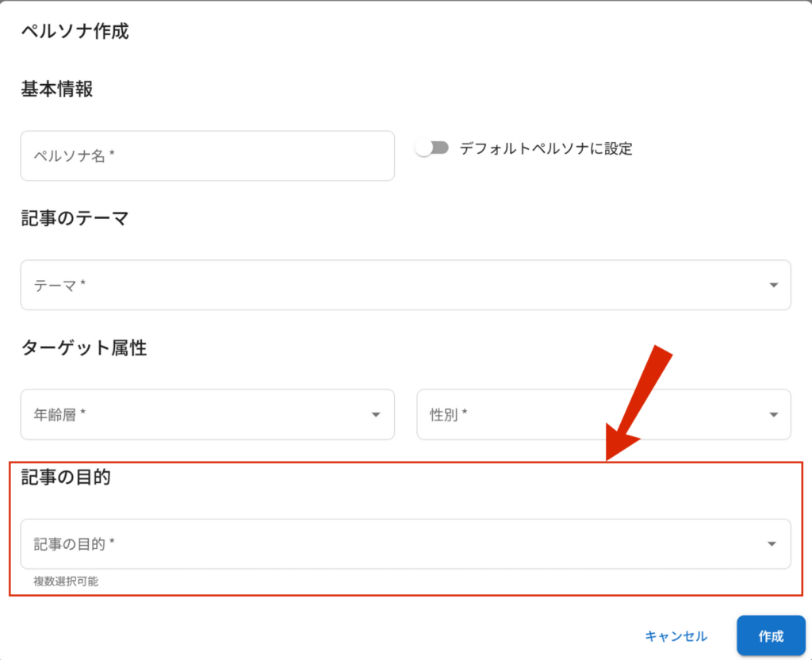Viewport: 812px width, 660px height.
Task: Open the テーマ dropdown
Action: point(405,285)
